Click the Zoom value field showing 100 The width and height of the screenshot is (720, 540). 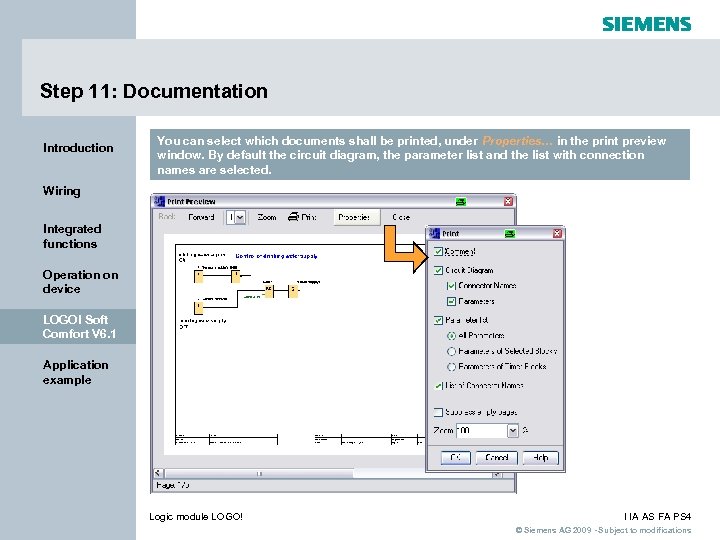coord(482,431)
